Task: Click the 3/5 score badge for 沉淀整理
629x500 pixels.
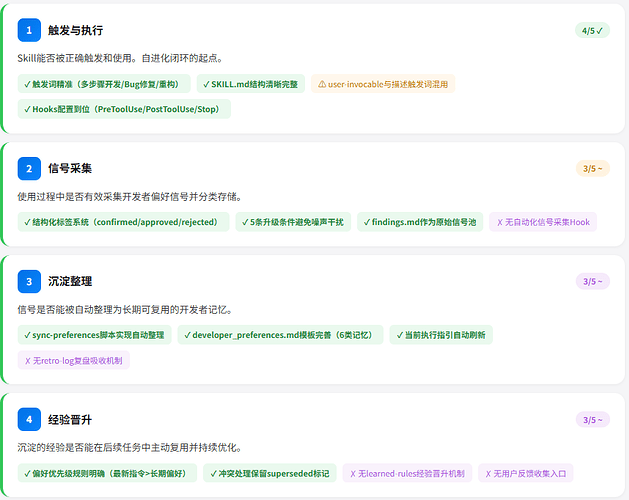Action: pos(592,281)
